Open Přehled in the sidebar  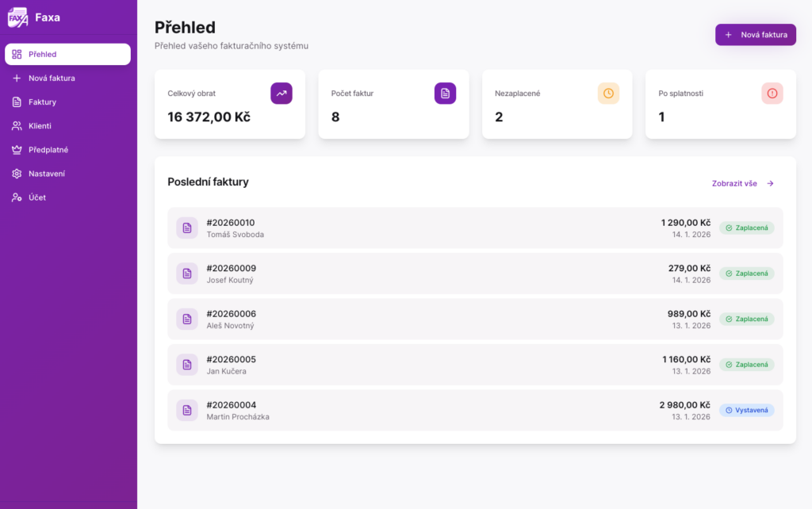point(67,55)
